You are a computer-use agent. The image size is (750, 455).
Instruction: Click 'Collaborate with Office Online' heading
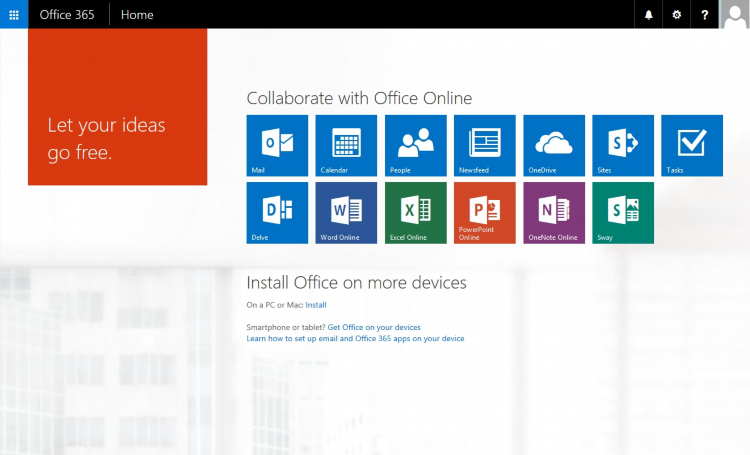pyautogui.click(x=359, y=98)
